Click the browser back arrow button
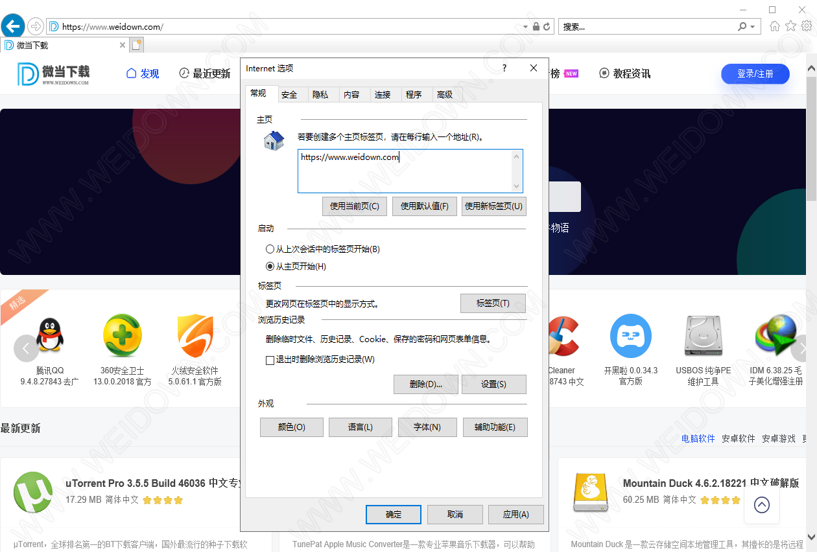Viewport: 817px width, 552px height. [13, 26]
